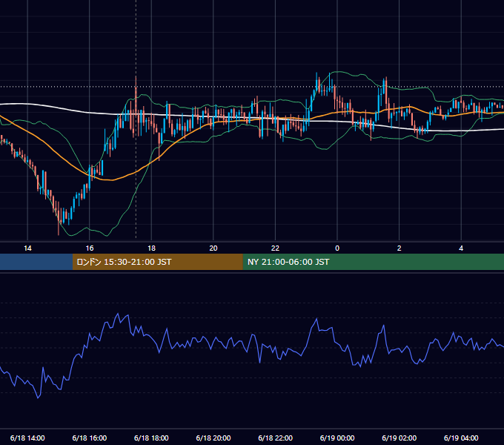Click the time axis label 22
504x445 pixels.
coord(275,248)
